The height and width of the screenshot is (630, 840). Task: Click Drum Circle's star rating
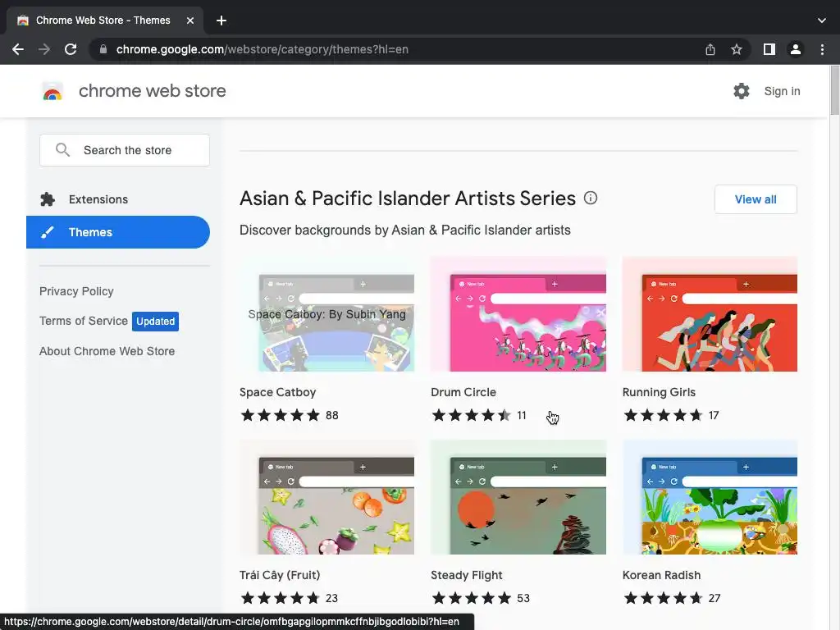[472, 415]
